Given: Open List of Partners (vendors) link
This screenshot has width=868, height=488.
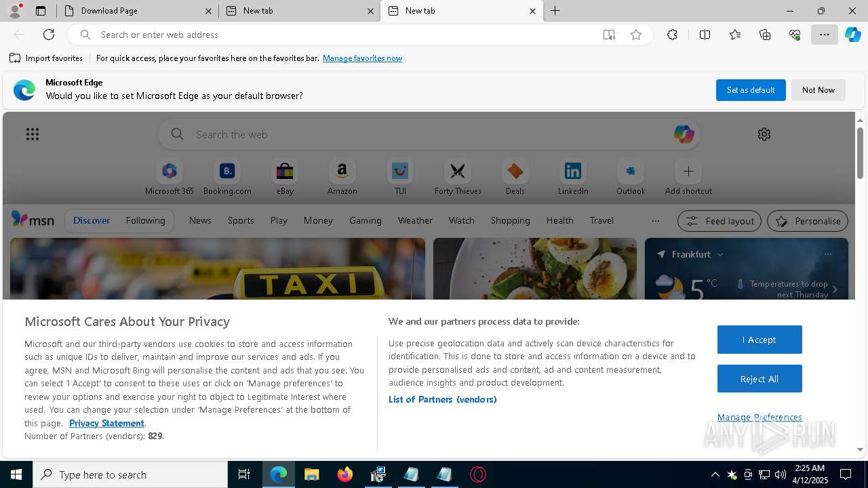Looking at the screenshot, I should click(x=443, y=399).
